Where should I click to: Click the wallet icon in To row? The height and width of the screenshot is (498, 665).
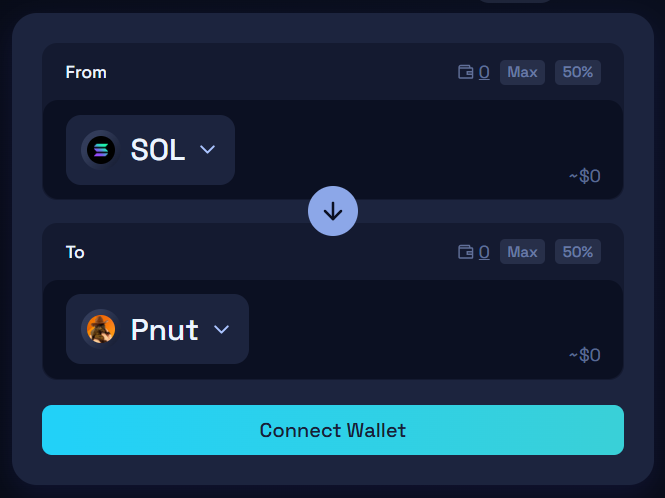pyautogui.click(x=466, y=252)
